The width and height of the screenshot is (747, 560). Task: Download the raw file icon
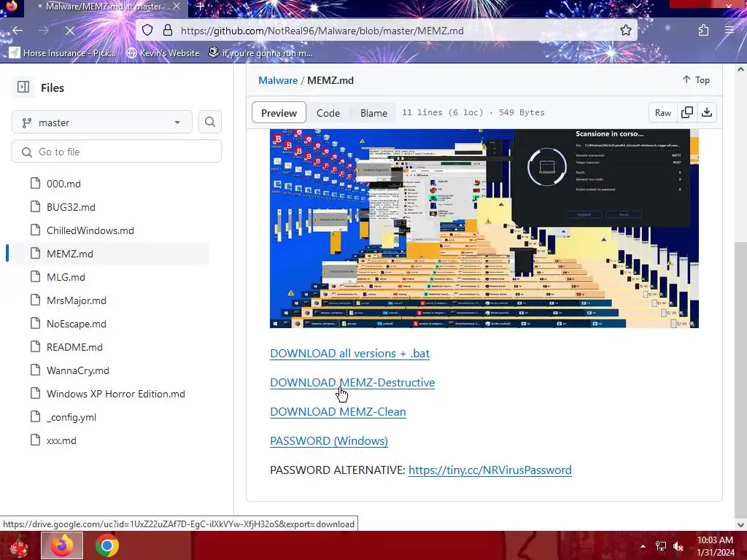707,112
